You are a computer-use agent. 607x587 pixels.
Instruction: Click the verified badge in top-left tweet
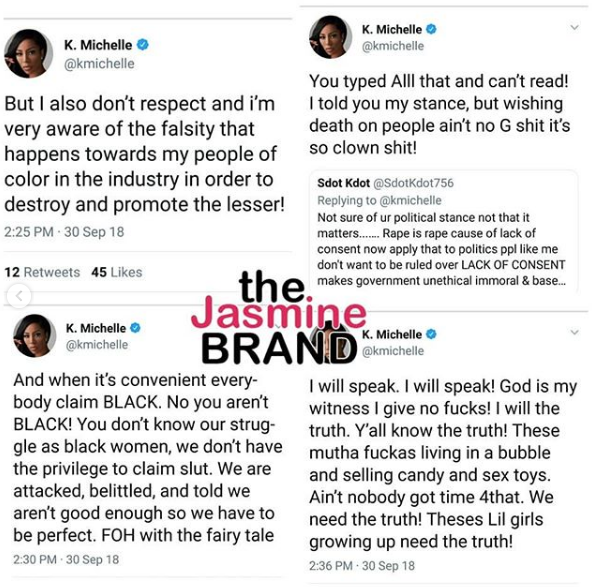click(143, 45)
